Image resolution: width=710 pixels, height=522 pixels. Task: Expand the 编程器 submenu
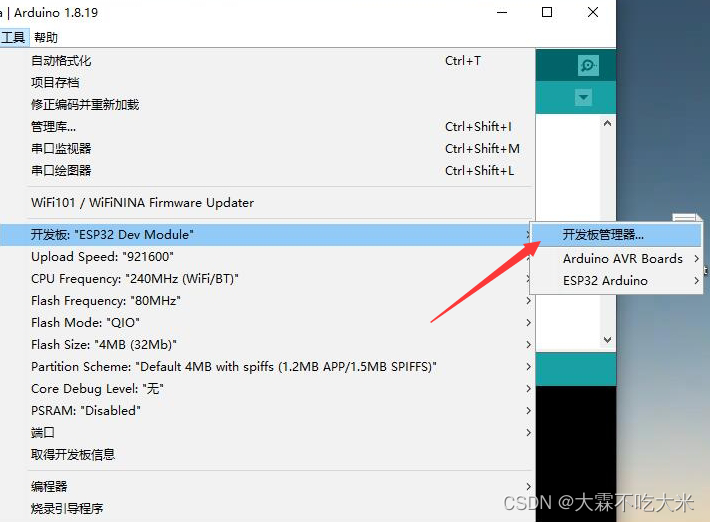[267, 486]
